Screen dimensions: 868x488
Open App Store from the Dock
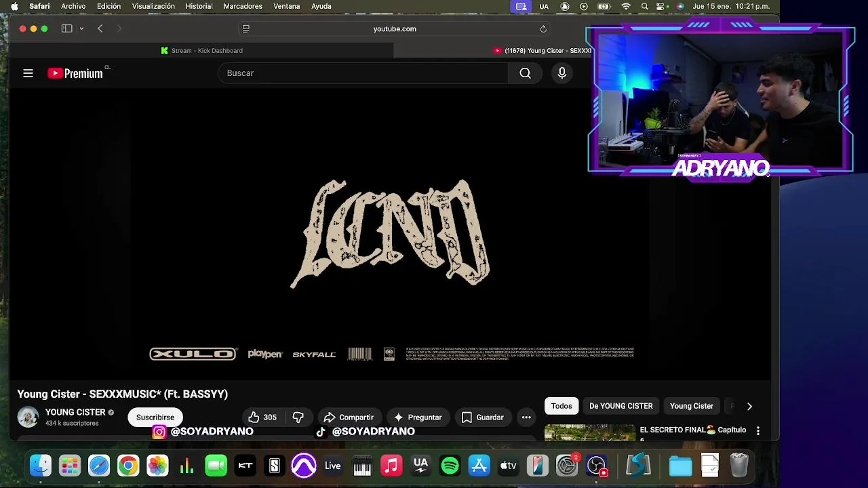tap(479, 466)
